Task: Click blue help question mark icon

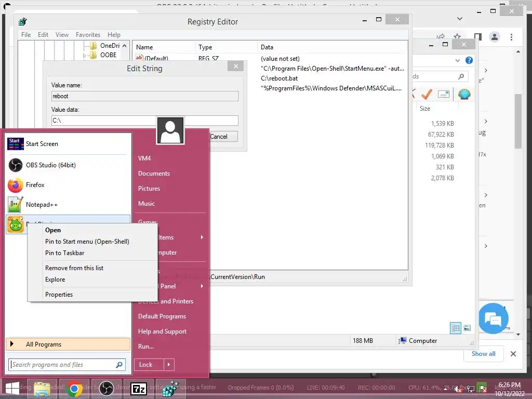Action: [x=469, y=60]
